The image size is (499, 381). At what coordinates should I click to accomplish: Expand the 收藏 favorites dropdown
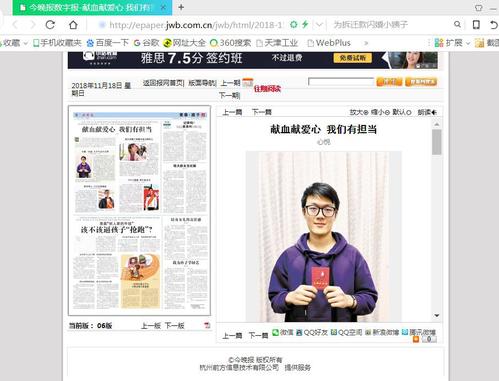[x=26, y=43]
